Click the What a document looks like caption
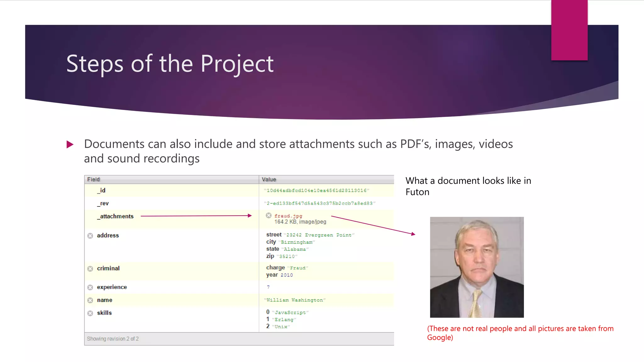This screenshot has width=644, height=362. point(468,186)
